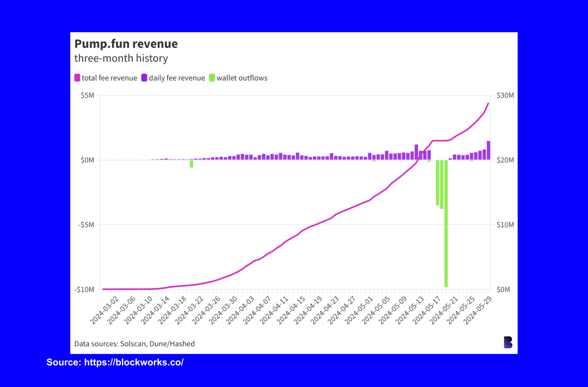Screen dimensions: 588x387
Task: Expand the chart title "Pump.fun revenue"
Action: click(126, 44)
